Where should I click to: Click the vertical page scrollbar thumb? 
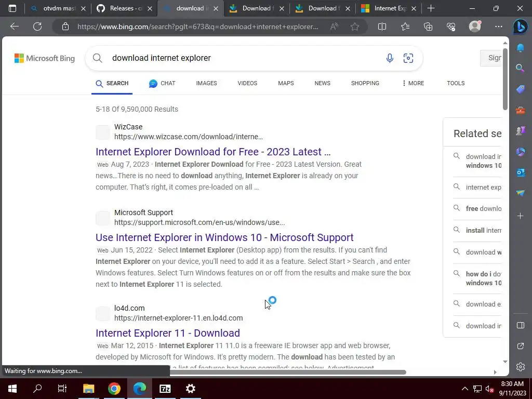(x=505, y=79)
